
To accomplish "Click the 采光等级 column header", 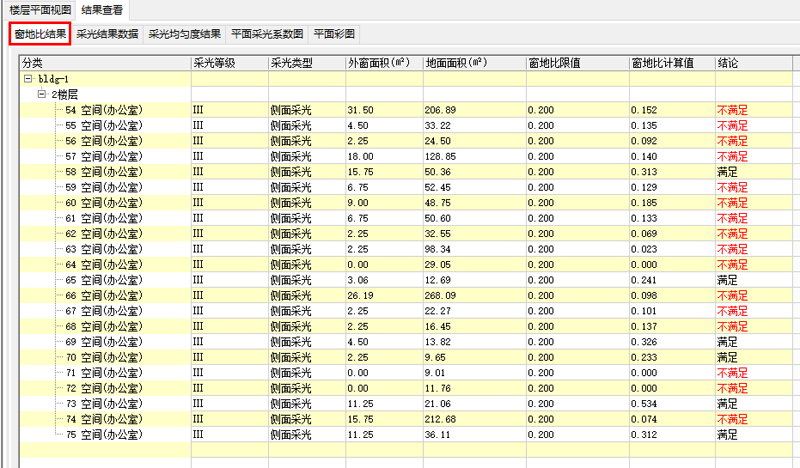I will coord(230,63).
